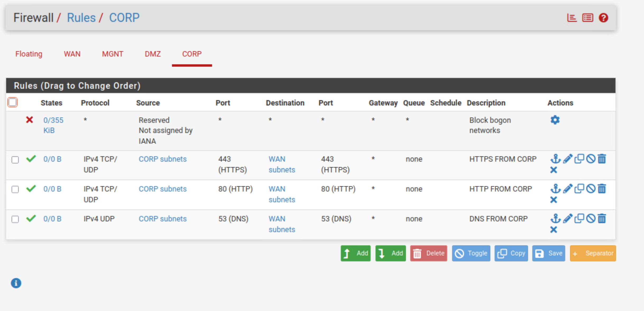The image size is (644, 311).
Task: Copy the DNS FROM CORP rule using its icon
Action: (x=579, y=219)
